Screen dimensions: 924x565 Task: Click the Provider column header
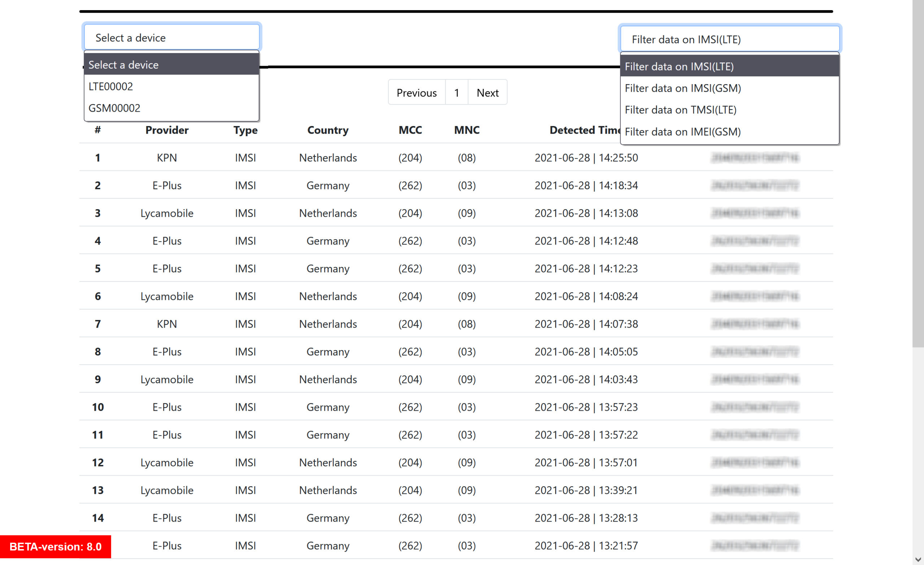click(167, 130)
